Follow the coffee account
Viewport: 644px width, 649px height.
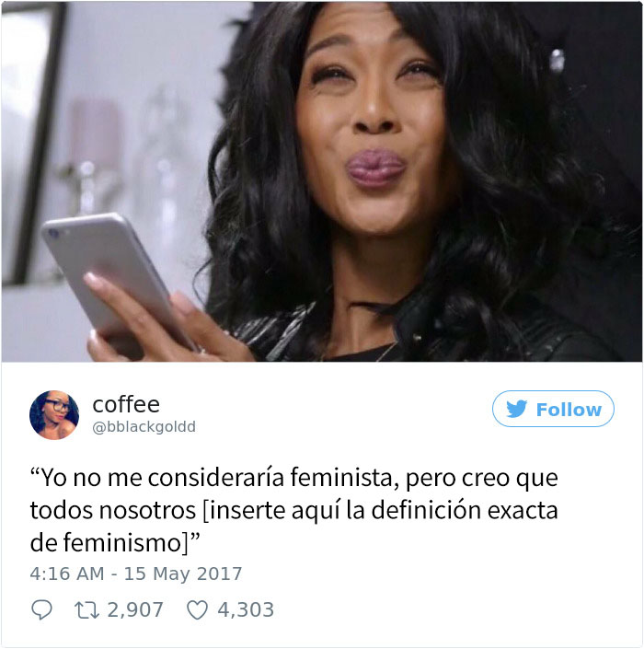tap(553, 409)
